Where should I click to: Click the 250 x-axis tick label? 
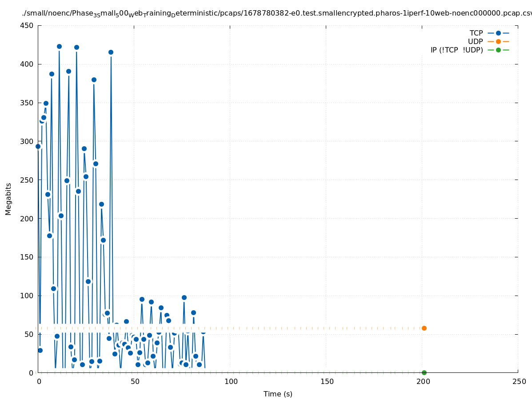(x=518, y=381)
